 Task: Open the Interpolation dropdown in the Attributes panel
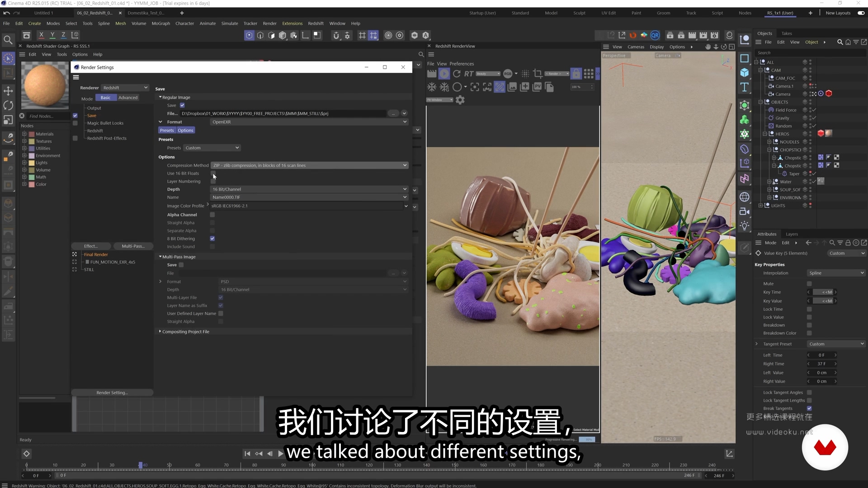(836, 272)
